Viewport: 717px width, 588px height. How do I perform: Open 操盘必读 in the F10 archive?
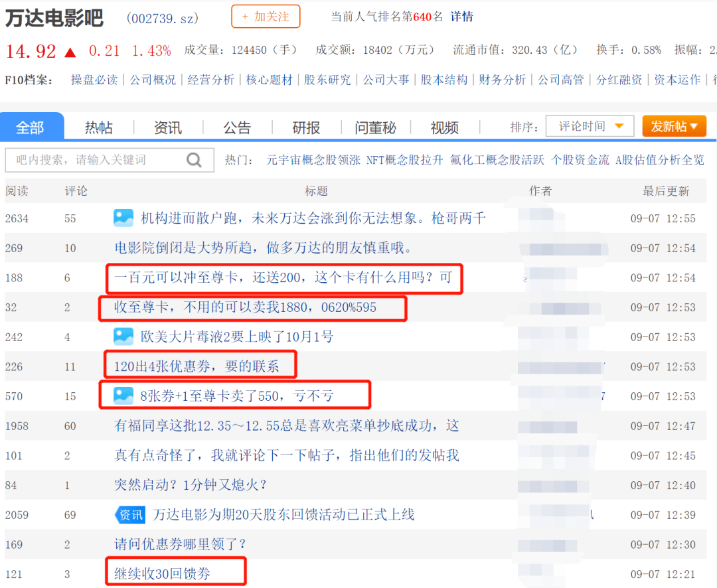pyautogui.click(x=94, y=80)
